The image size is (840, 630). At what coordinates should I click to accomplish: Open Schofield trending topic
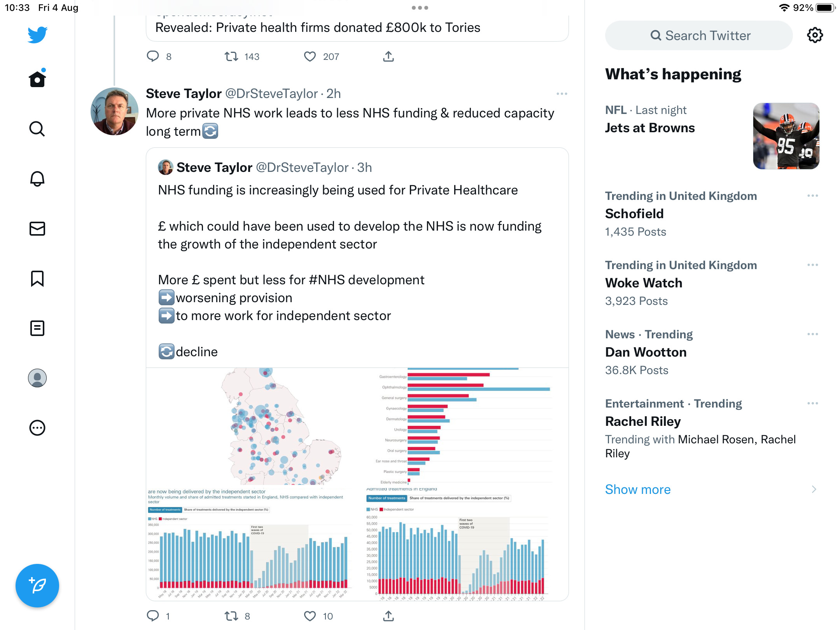[634, 213]
